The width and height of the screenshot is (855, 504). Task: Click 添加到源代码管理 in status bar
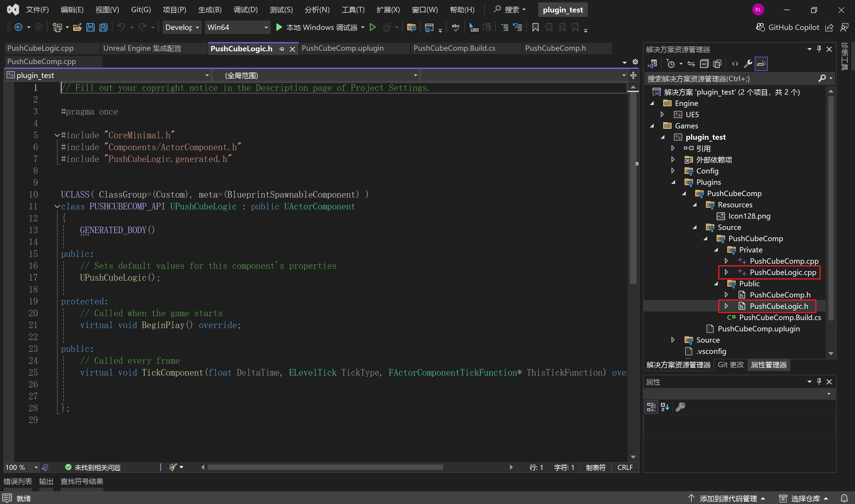(x=728, y=498)
